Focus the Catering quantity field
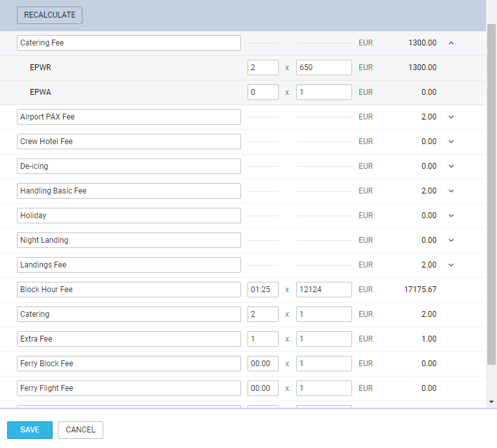The width and height of the screenshot is (497, 448). coord(263,315)
